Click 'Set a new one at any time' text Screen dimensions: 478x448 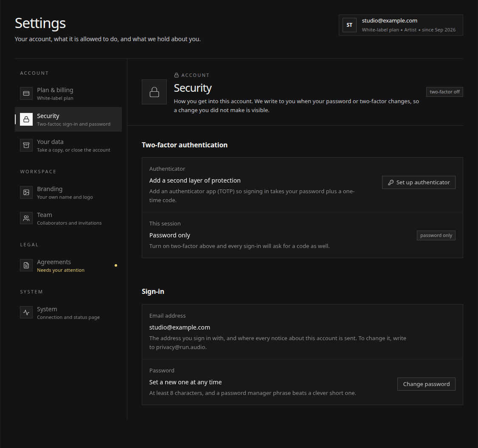(x=186, y=382)
